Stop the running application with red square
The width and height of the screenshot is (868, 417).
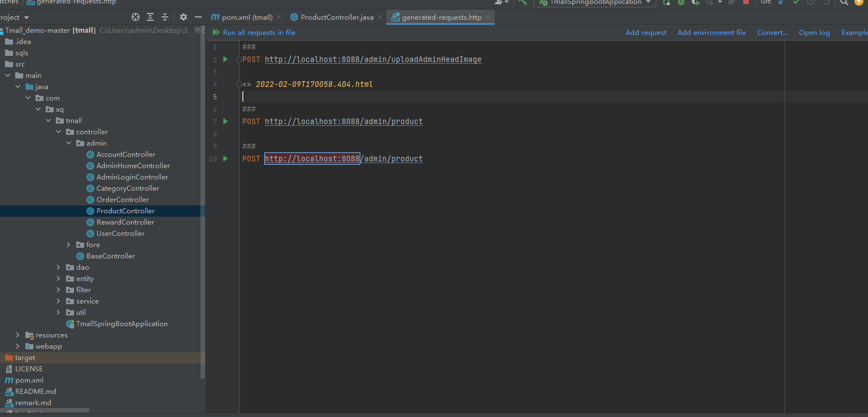(746, 2)
